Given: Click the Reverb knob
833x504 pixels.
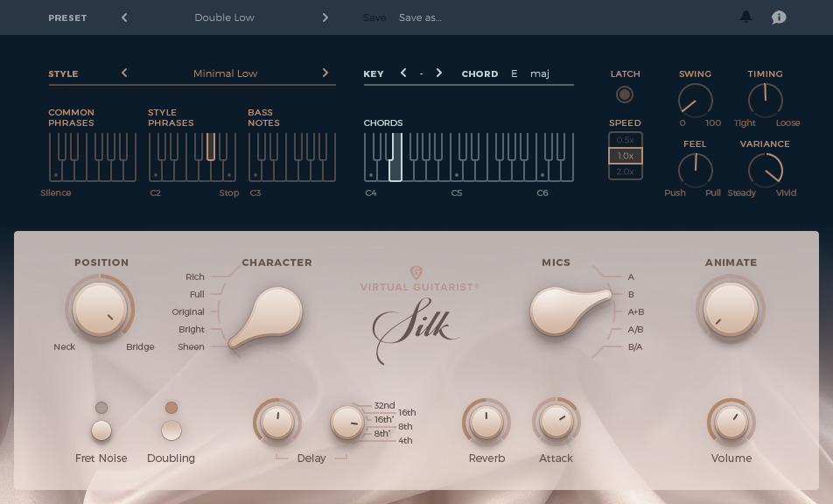Looking at the screenshot, I should pos(486,423).
